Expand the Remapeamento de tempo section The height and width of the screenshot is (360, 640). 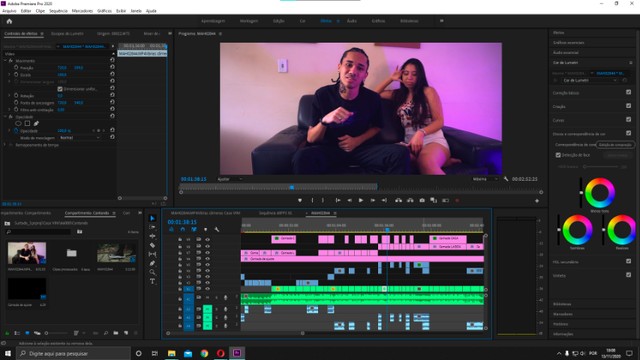click(x=5, y=145)
